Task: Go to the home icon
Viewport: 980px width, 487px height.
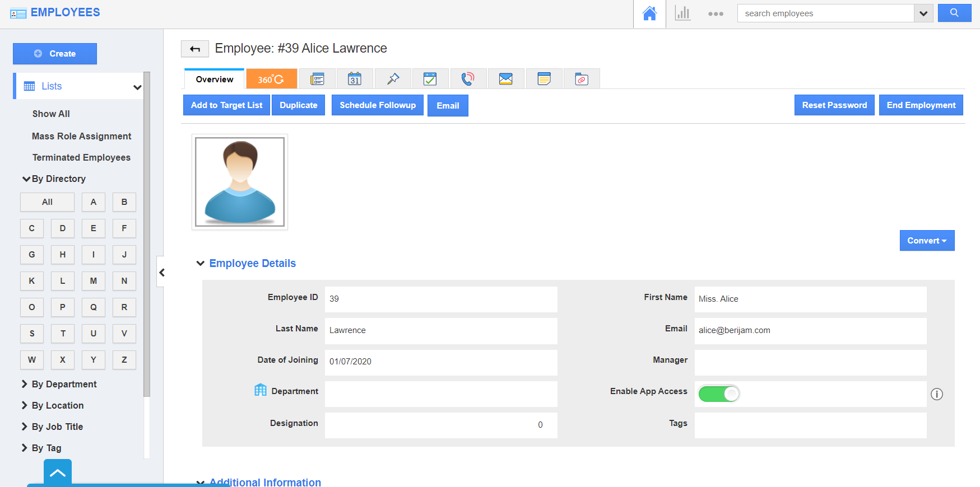Action: 649,13
